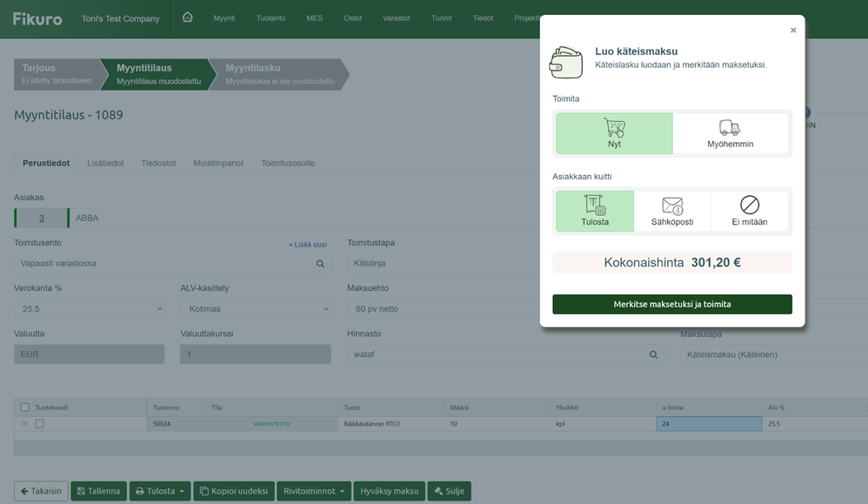
Task: Open the Ostot menu
Action: click(352, 18)
